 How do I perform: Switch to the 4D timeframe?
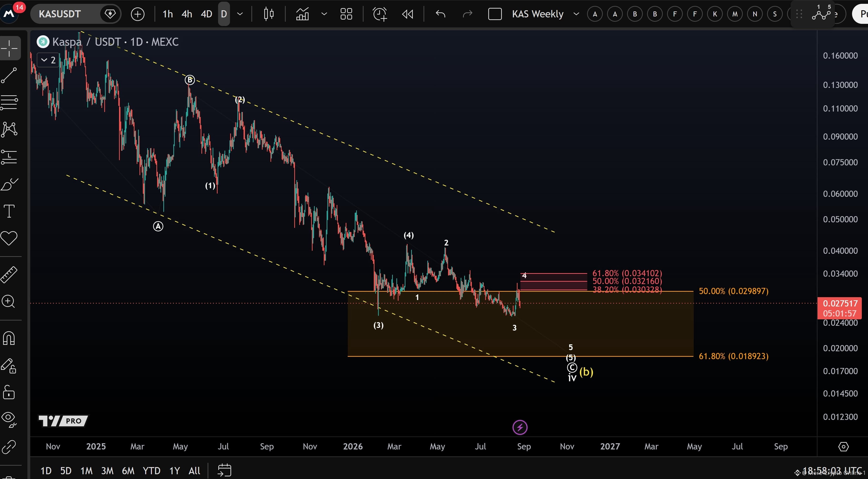(x=207, y=14)
